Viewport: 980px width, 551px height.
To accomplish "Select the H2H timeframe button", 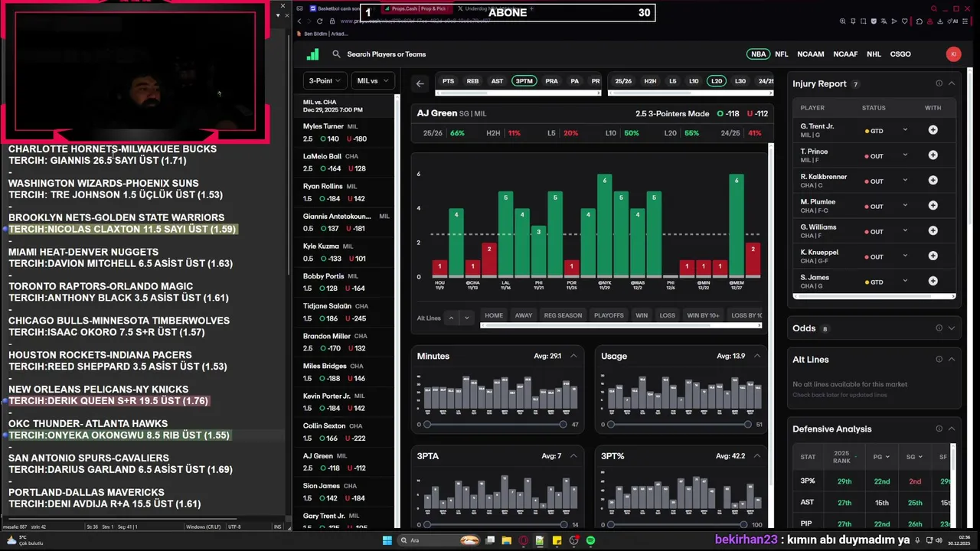I will 650,81.
